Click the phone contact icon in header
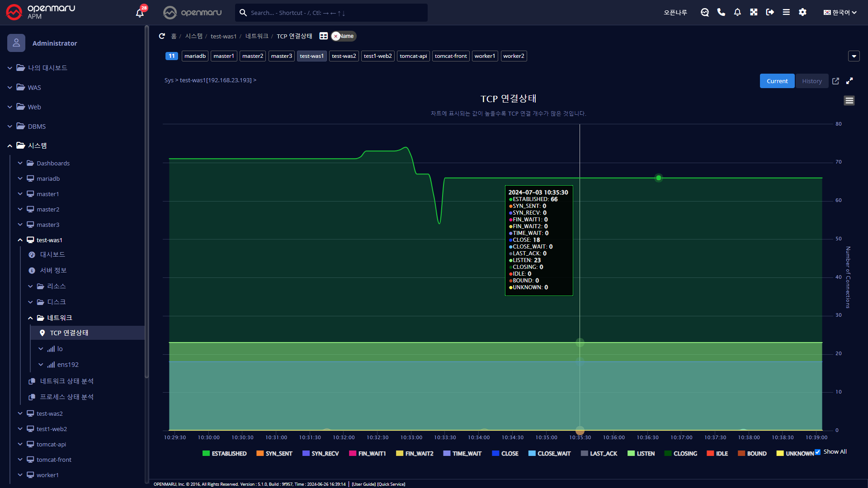868x488 pixels. tap(721, 12)
